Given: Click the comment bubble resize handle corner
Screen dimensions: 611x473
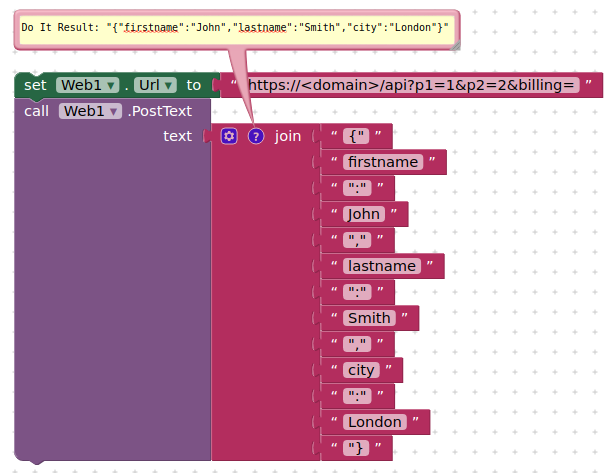Looking at the screenshot, I should 456,46.
